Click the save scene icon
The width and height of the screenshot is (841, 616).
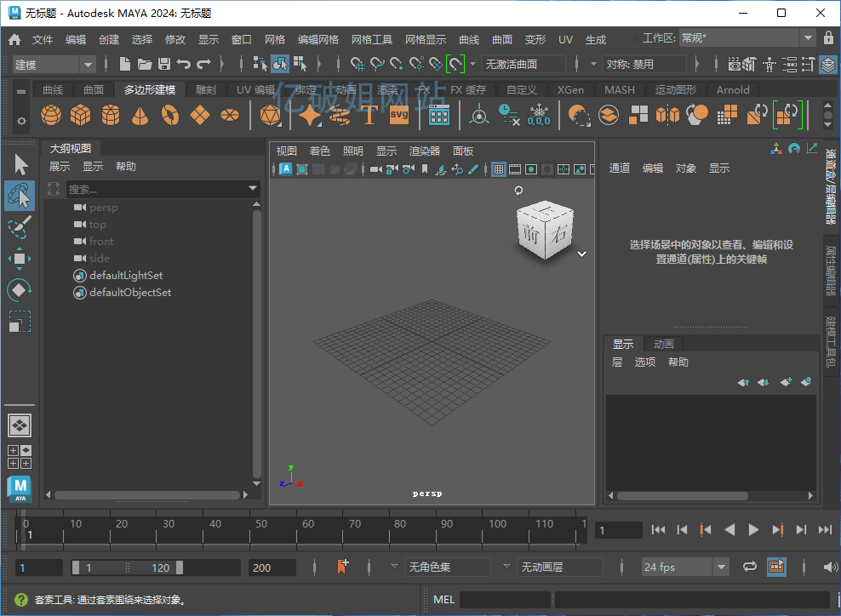point(163,64)
